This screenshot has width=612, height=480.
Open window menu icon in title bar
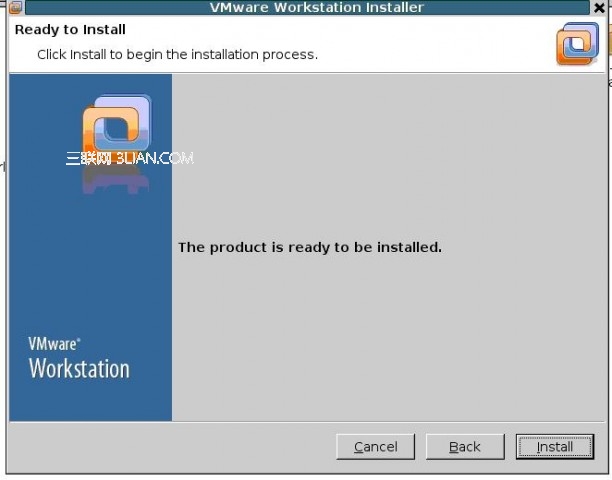16,7
